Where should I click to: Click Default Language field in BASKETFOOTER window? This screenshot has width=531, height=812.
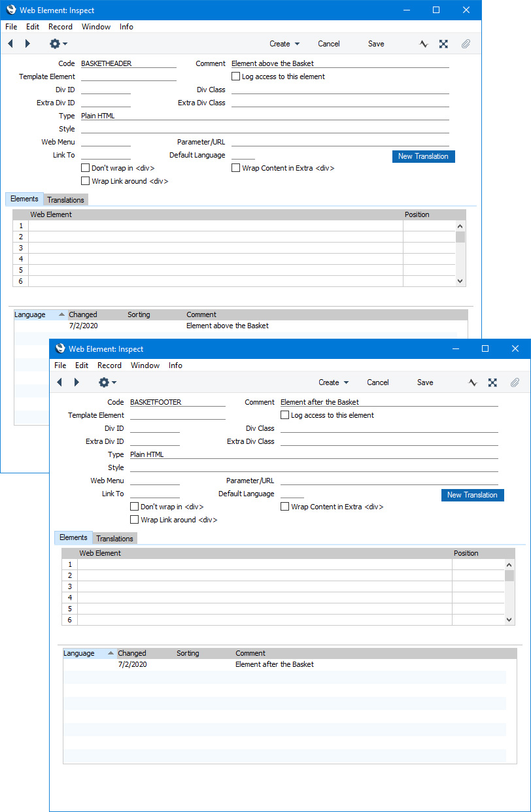[x=292, y=494]
